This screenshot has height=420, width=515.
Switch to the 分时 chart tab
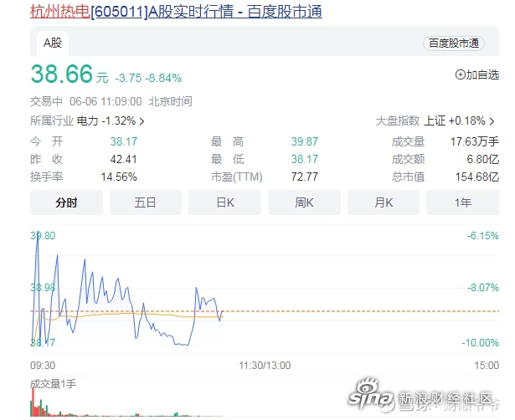66,202
